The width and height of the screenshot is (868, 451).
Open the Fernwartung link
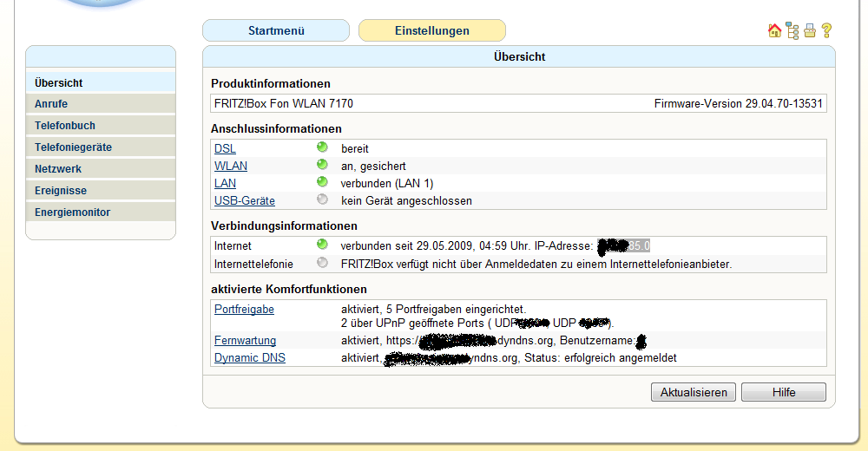point(246,340)
